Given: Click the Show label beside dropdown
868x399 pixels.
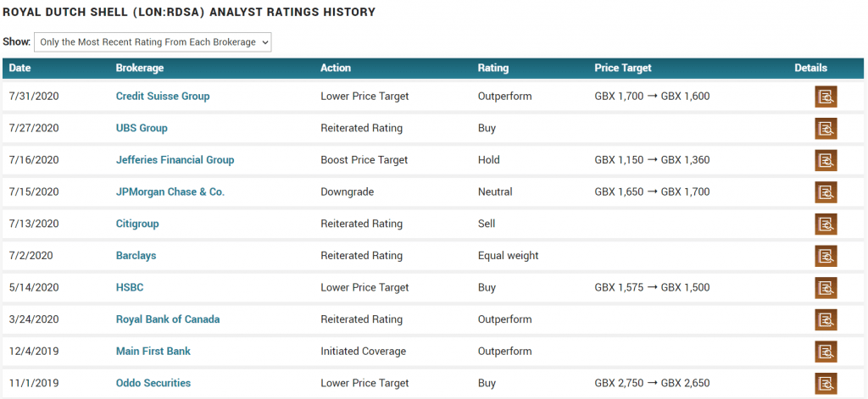Looking at the screenshot, I should [16, 42].
